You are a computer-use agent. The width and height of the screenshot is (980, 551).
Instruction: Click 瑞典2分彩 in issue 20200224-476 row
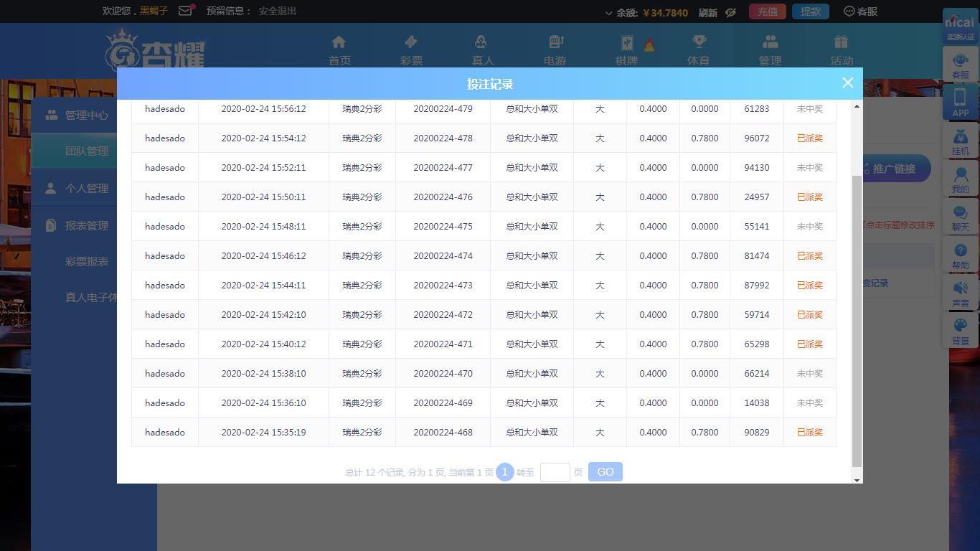click(362, 197)
